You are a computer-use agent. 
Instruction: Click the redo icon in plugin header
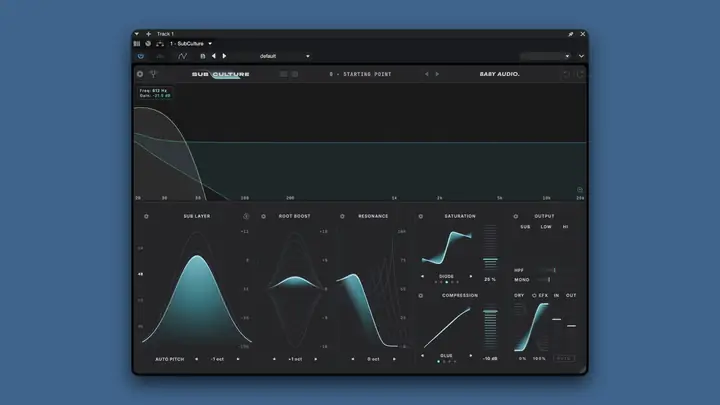(580, 74)
